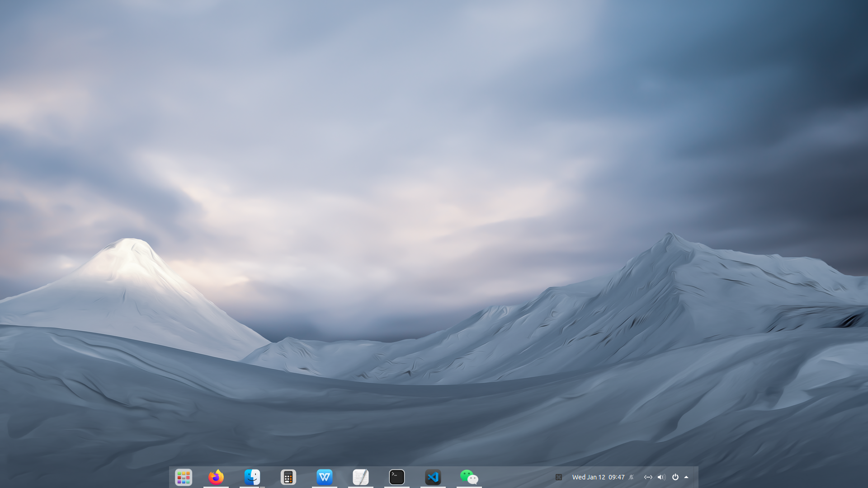Screen dimensions: 868x488
Task: Launch Firefox browser from the dock
Action: (x=216, y=477)
